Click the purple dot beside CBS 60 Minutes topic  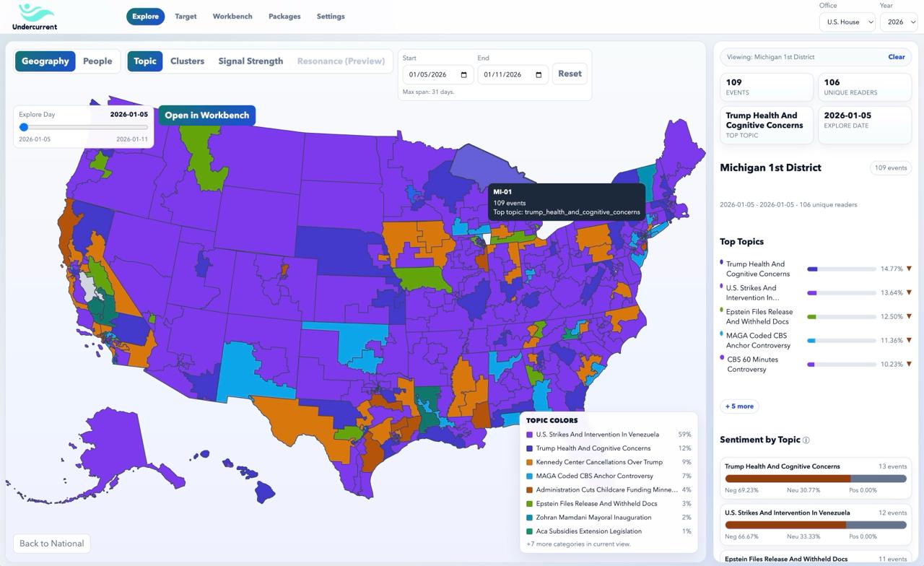720,357
